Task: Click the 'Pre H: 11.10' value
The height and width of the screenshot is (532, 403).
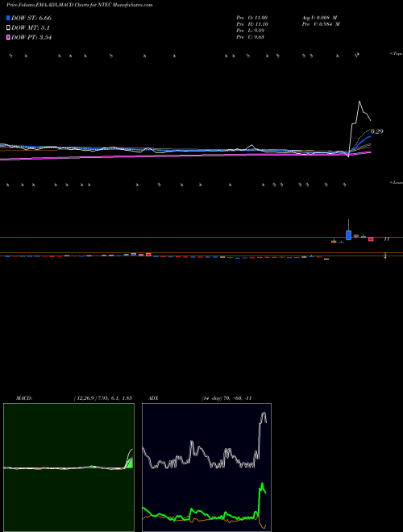Action: coord(252,24)
